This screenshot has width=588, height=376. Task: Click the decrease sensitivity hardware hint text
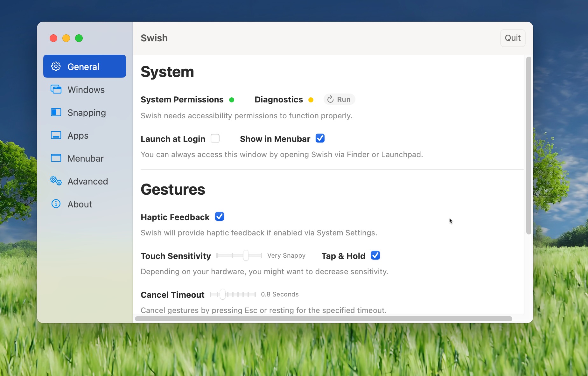[x=264, y=272]
